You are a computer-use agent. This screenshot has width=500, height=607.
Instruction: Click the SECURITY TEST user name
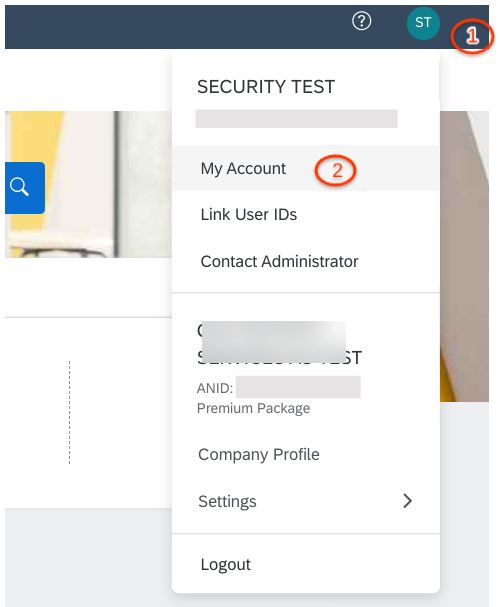pyautogui.click(x=266, y=86)
